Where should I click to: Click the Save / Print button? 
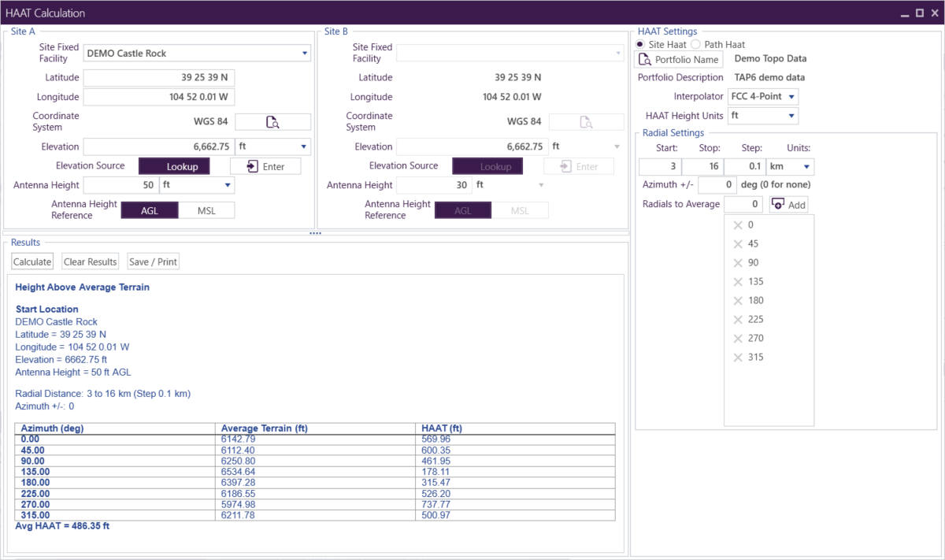(154, 262)
